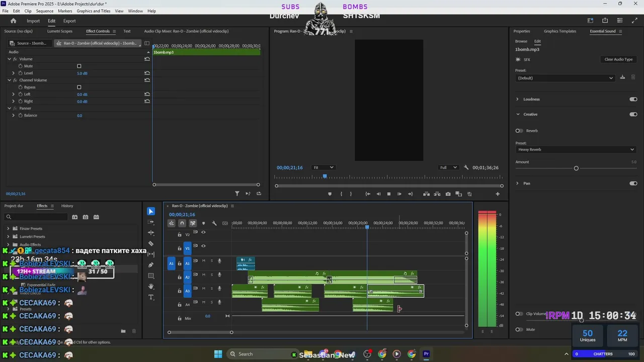Open the Heavy Reverb preset dropdown
The image size is (644, 362).
pos(576,149)
